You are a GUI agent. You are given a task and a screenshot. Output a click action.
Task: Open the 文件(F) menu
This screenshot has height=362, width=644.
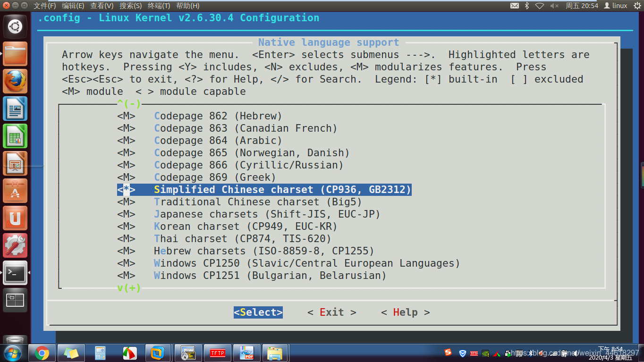tap(45, 6)
